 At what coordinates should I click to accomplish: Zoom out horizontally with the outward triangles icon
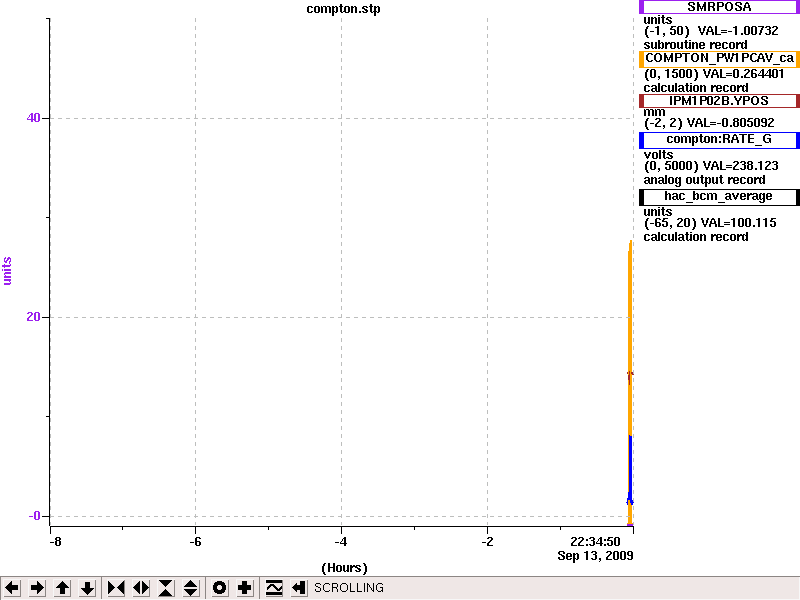pos(141,588)
